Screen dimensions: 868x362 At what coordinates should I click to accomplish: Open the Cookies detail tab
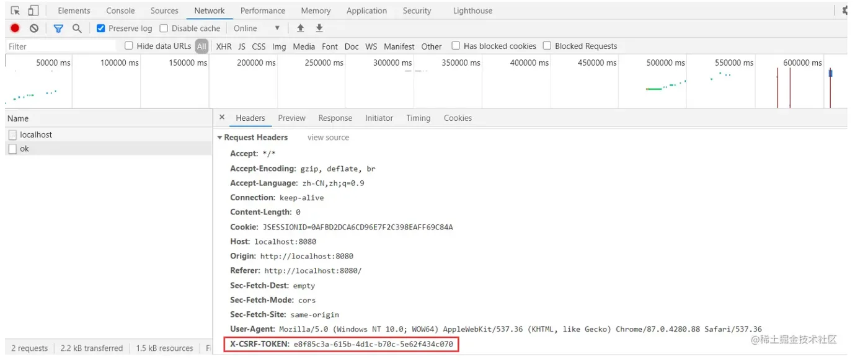458,118
